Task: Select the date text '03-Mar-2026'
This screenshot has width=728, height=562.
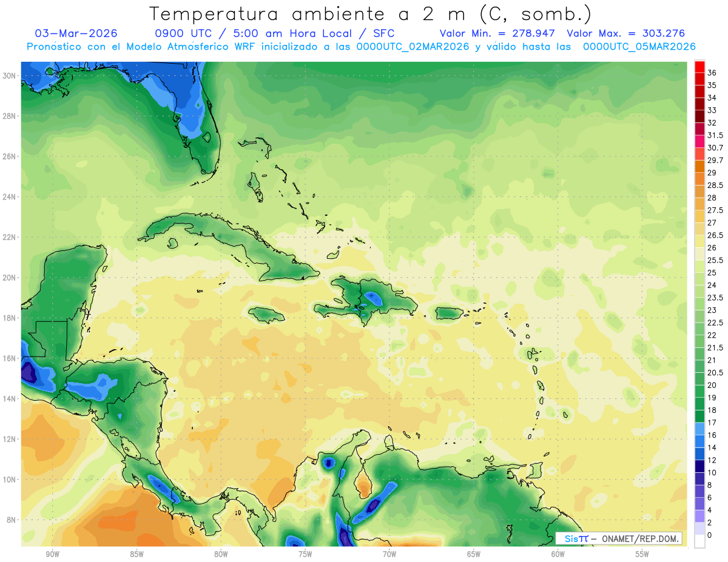Action: point(76,33)
